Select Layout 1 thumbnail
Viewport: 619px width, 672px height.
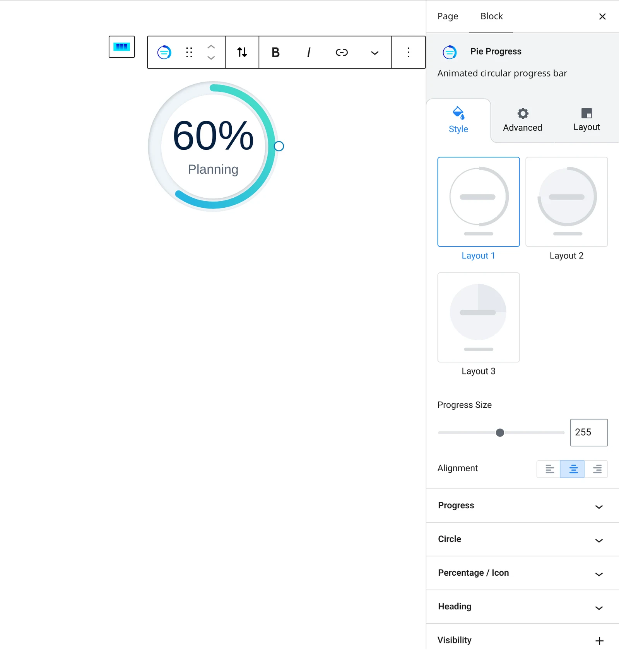[479, 202]
